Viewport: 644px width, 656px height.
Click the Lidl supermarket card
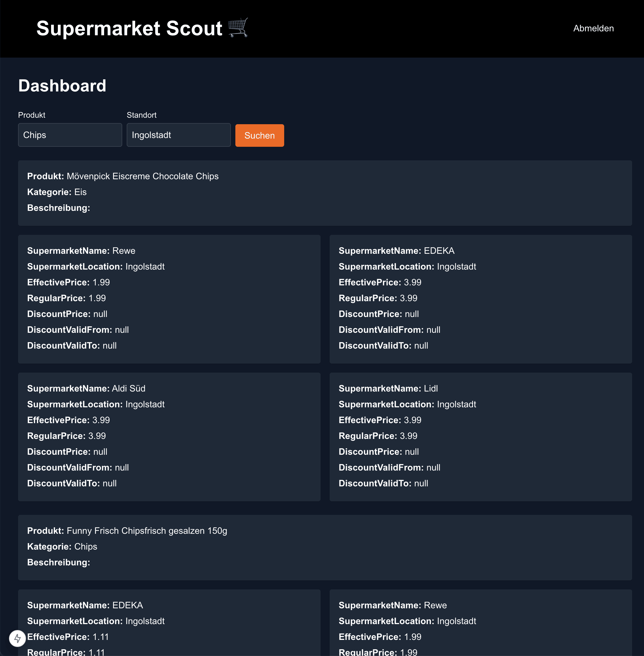pos(480,437)
